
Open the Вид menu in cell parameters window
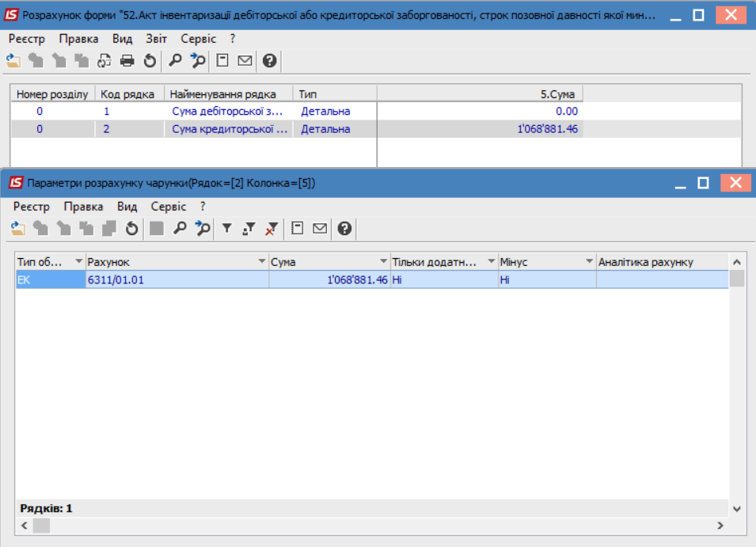127,207
